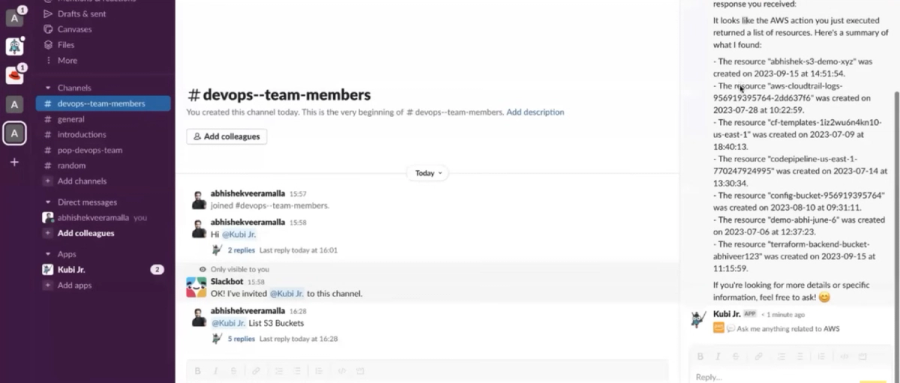The image size is (900, 383).
Task: Toggle code block in thread reply composer
Action: click(x=862, y=357)
